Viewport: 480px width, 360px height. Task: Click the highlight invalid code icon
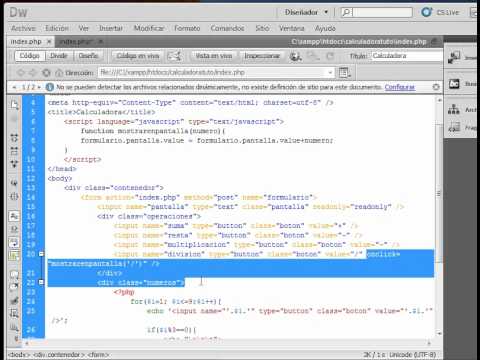[x=14, y=229]
